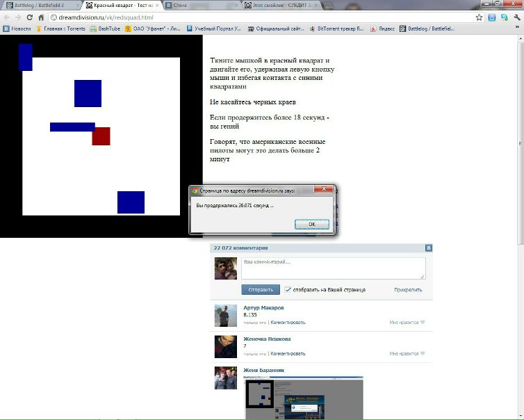Screen dimensions: 524x420
Task: Open the BashTube bookmark
Action: click(x=107, y=29)
